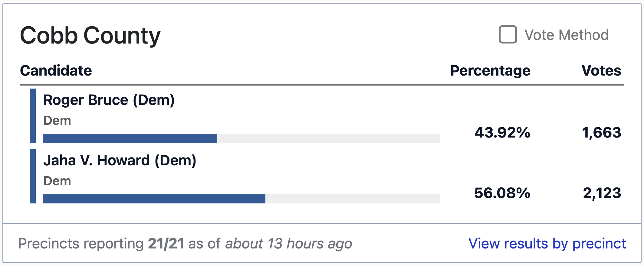The width and height of the screenshot is (644, 266).
Task: Click the Precincts reporting 21/21 text
Action: coord(101,244)
